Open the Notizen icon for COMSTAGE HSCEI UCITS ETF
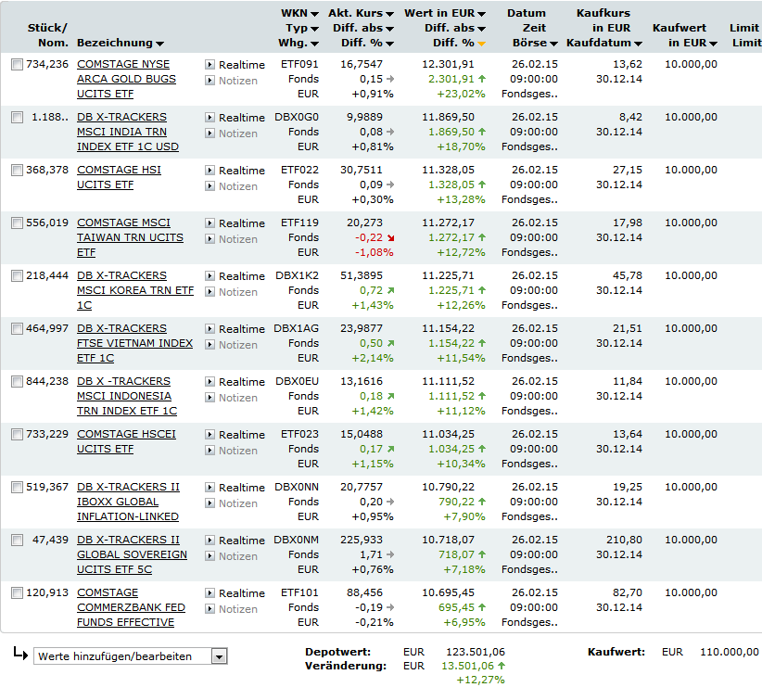 [x=210, y=451]
